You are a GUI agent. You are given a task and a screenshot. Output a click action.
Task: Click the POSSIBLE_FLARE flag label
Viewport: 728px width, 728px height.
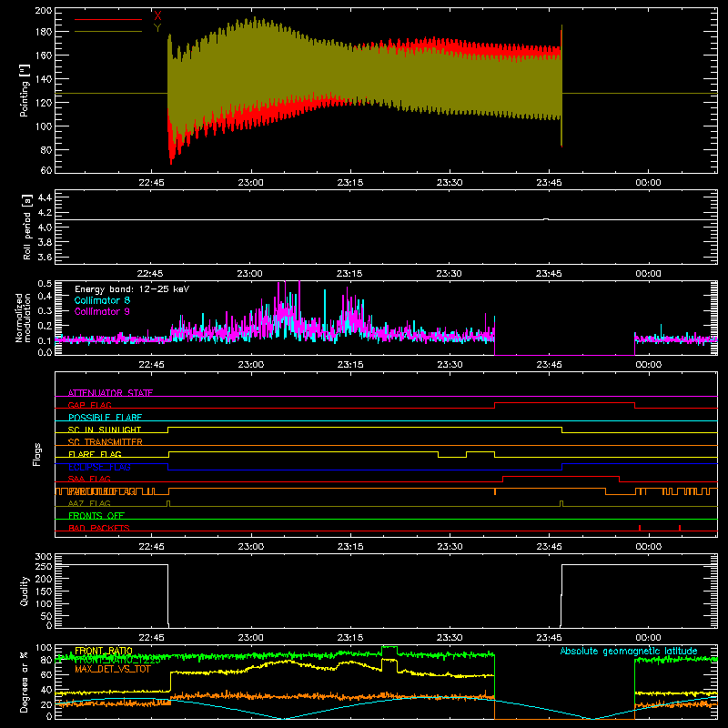(105, 418)
